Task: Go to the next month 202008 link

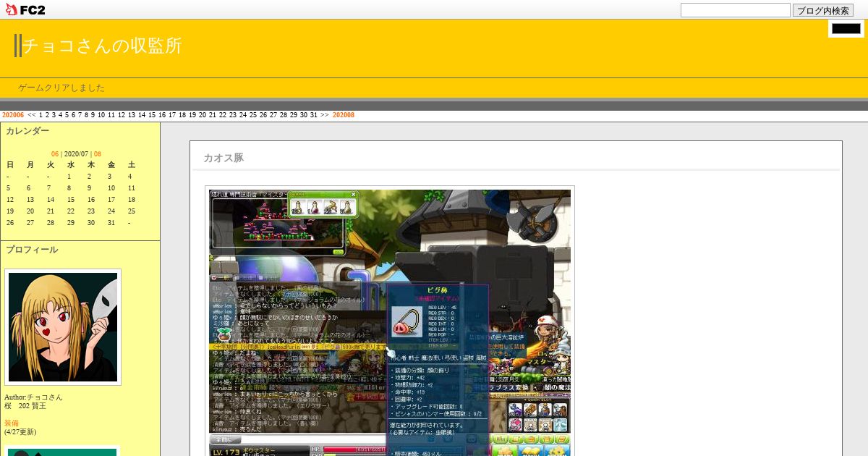Action: click(344, 115)
